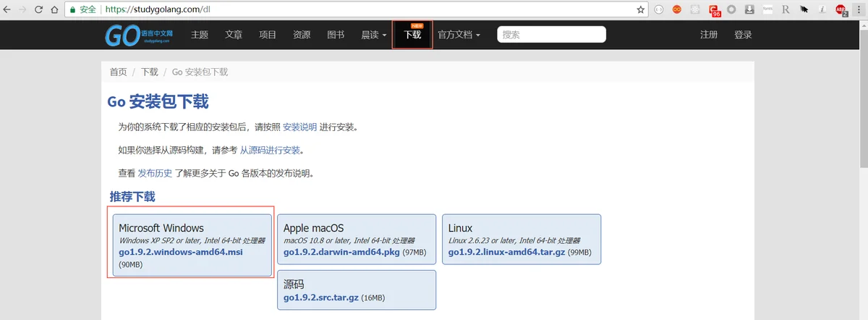Screen dimensions: 868x320
Task: Open the 主题 nav item
Action: click(200, 35)
